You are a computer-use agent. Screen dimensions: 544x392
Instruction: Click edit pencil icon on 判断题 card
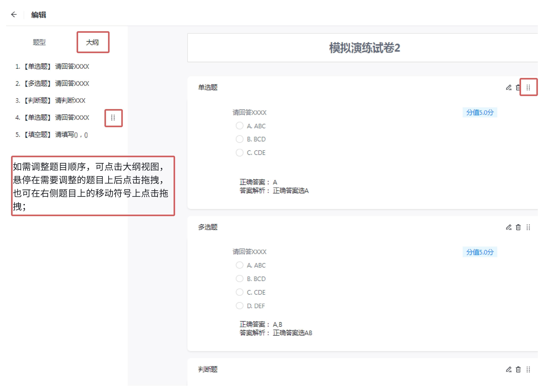(x=509, y=369)
